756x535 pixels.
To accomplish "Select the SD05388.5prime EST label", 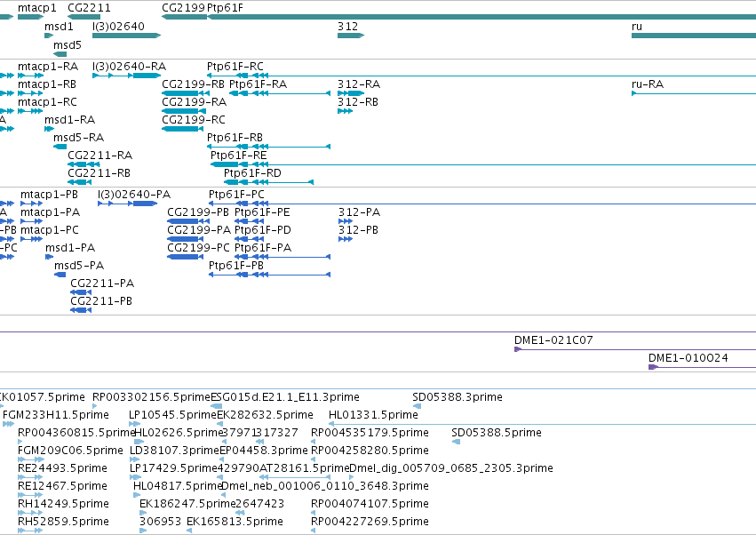I will [496, 433].
